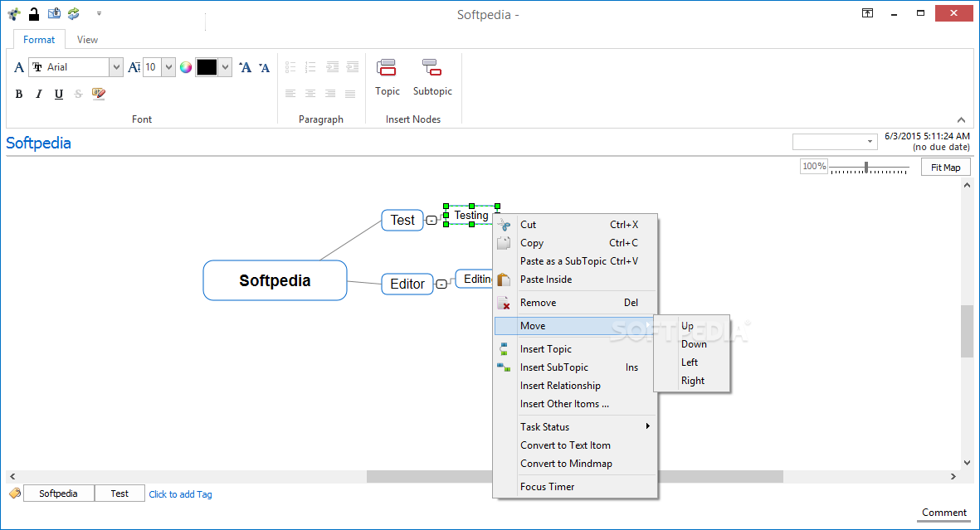This screenshot has width=980, height=530.
Task: Open the empty dropdown near the date
Action: pyautogui.click(x=835, y=142)
